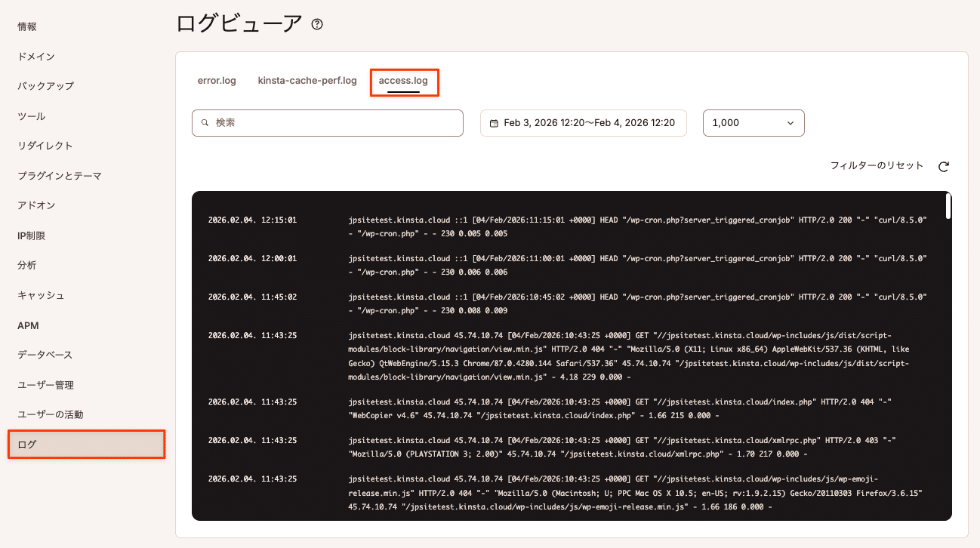This screenshot has height=548, width=980.
Task: Open the log viewer help via the question mark icon
Action: coord(316,23)
